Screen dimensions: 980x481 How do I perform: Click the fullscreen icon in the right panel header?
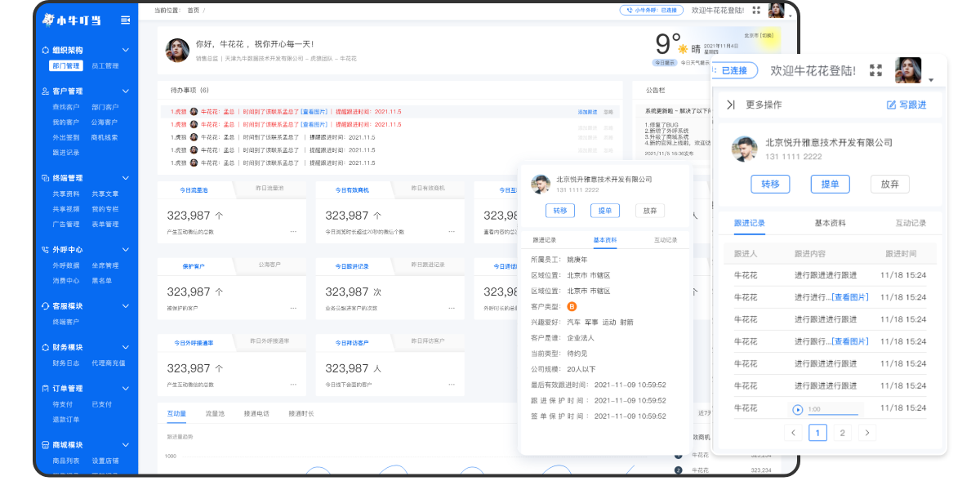pyautogui.click(x=876, y=71)
